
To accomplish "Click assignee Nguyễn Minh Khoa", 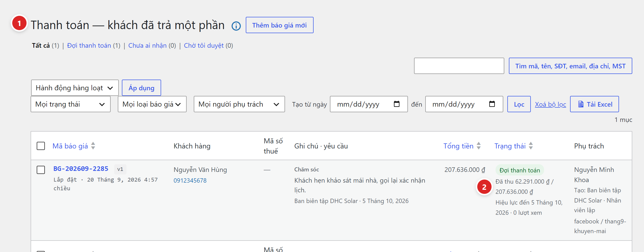I will pyautogui.click(x=594, y=175).
